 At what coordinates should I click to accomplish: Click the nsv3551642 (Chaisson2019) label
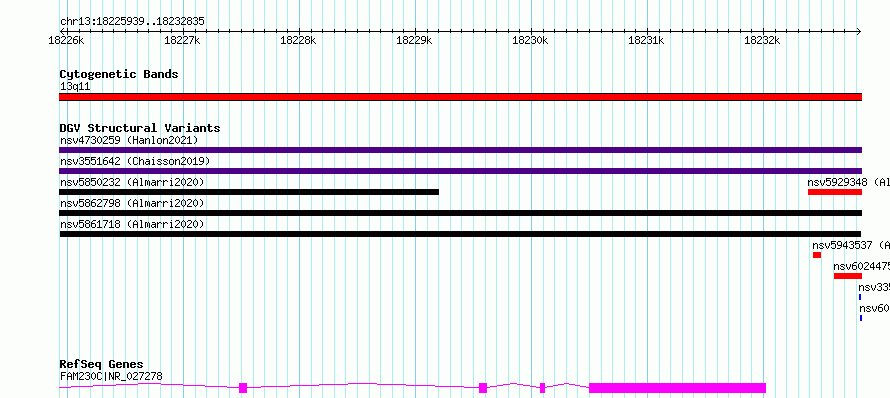(x=135, y=161)
